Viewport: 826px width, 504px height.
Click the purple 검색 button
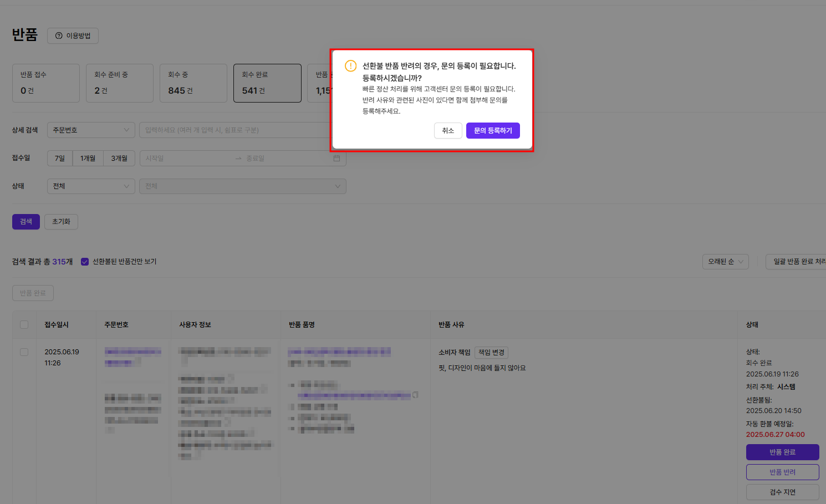tap(26, 221)
